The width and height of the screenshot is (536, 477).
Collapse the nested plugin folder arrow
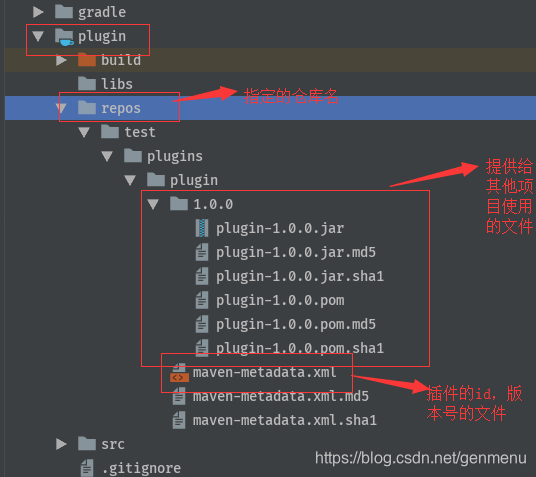(130, 180)
